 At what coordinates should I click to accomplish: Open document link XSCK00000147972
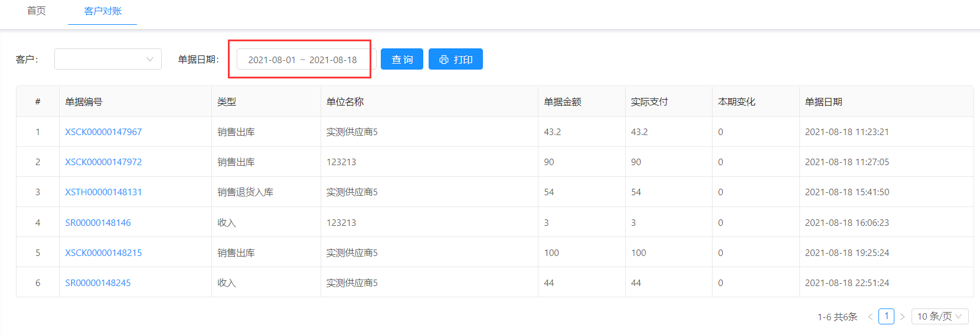click(103, 162)
